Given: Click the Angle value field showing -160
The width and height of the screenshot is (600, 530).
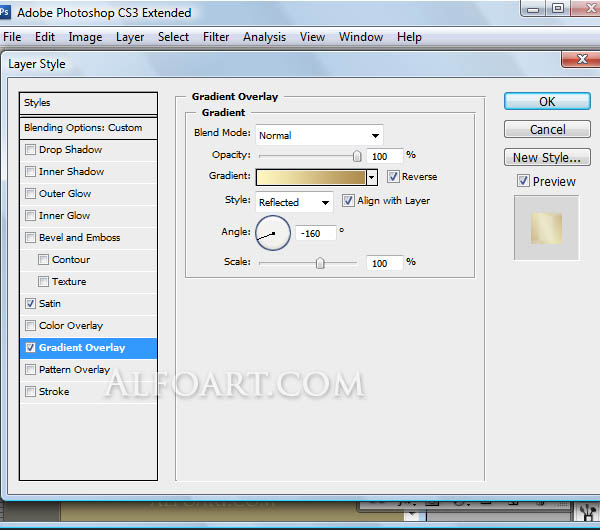Looking at the screenshot, I should point(315,233).
